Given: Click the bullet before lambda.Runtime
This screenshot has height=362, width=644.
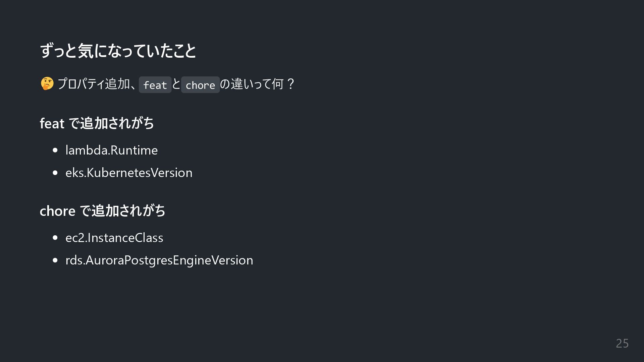Looking at the screenshot, I should [x=55, y=150].
